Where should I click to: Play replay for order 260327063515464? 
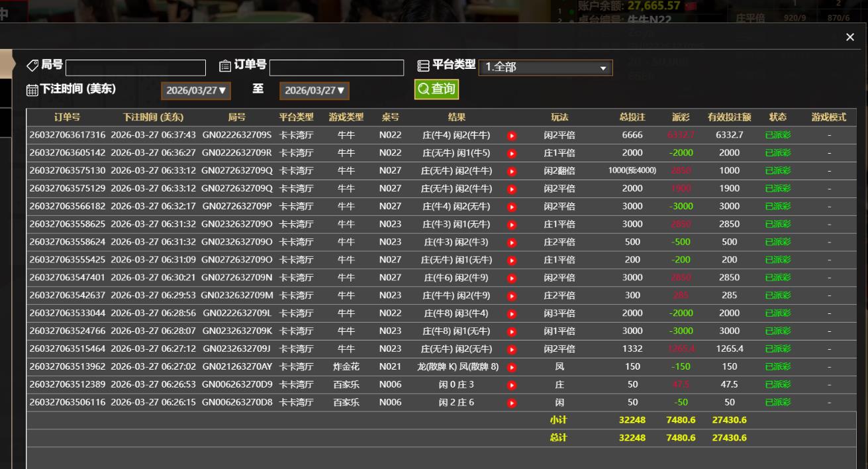pyautogui.click(x=511, y=349)
